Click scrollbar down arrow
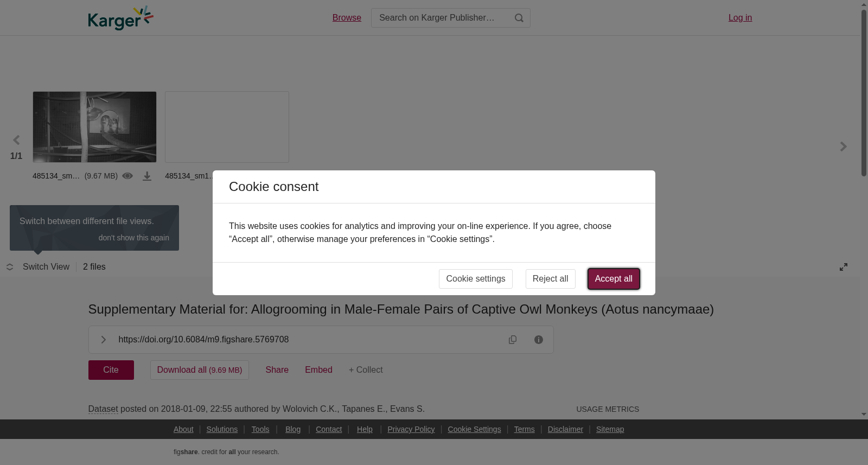This screenshot has width=868, height=465. click(864, 415)
